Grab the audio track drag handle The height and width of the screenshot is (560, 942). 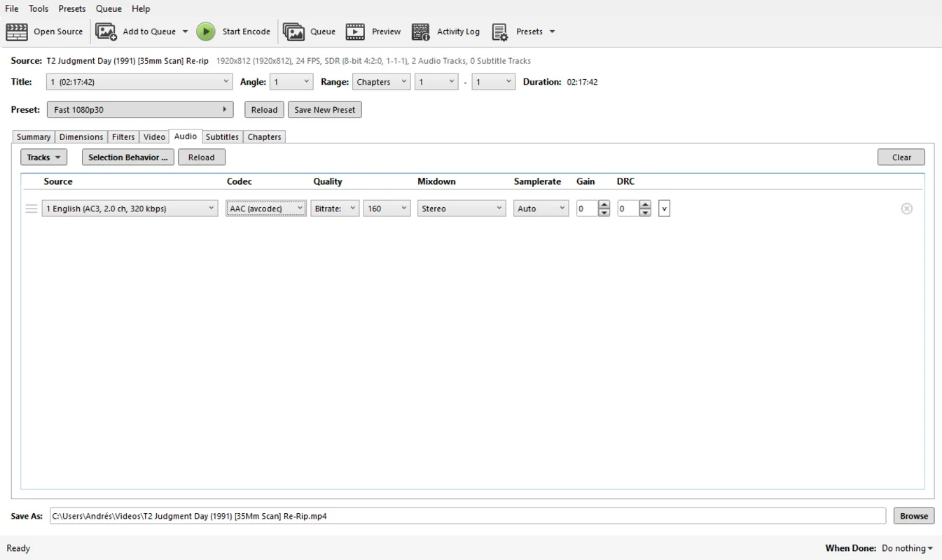pos(32,209)
